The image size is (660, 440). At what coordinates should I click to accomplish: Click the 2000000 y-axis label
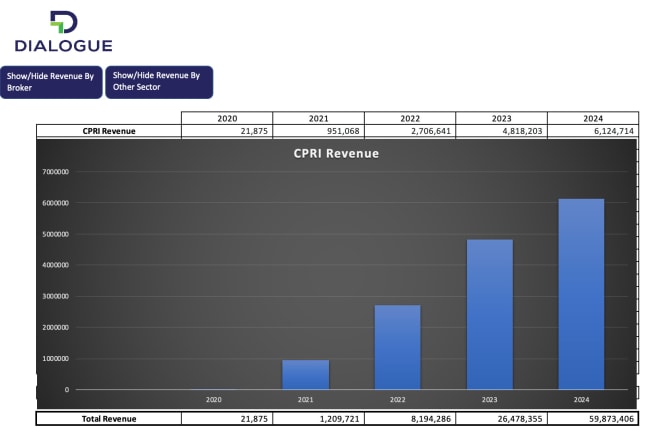click(x=56, y=328)
